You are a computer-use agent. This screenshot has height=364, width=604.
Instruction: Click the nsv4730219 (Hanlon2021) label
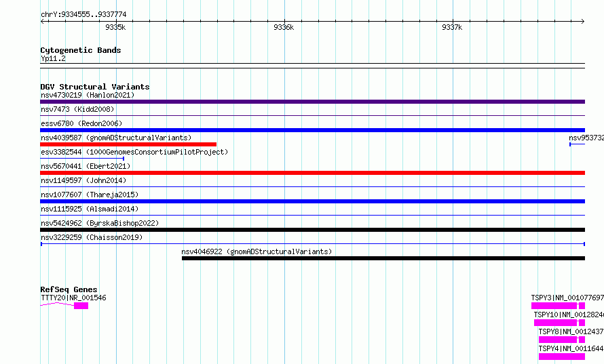(88, 95)
